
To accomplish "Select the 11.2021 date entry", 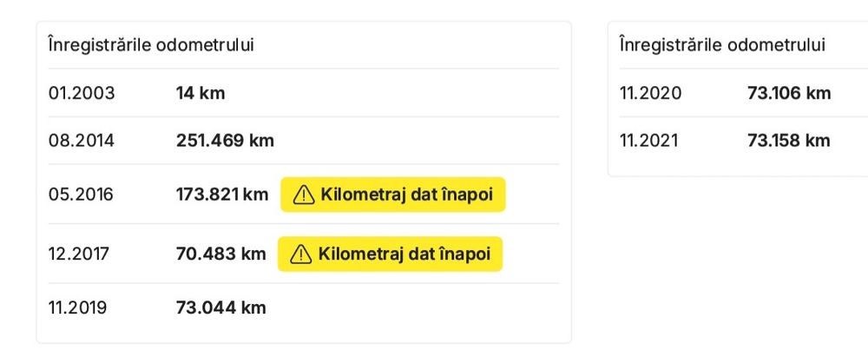I will (650, 141).
